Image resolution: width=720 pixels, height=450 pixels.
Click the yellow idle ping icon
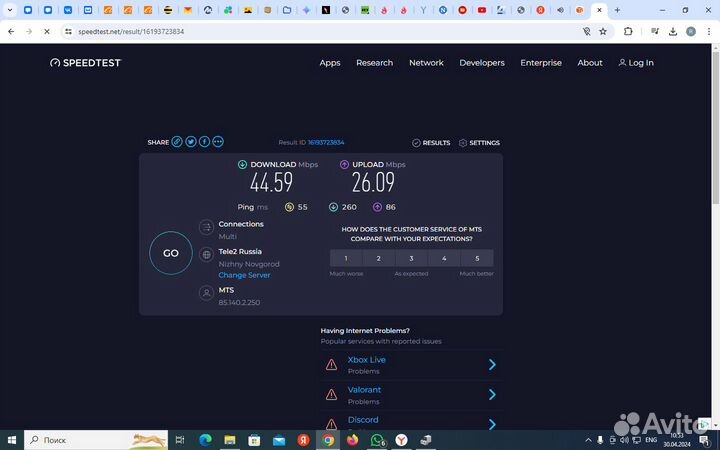[x=289, y=207]
